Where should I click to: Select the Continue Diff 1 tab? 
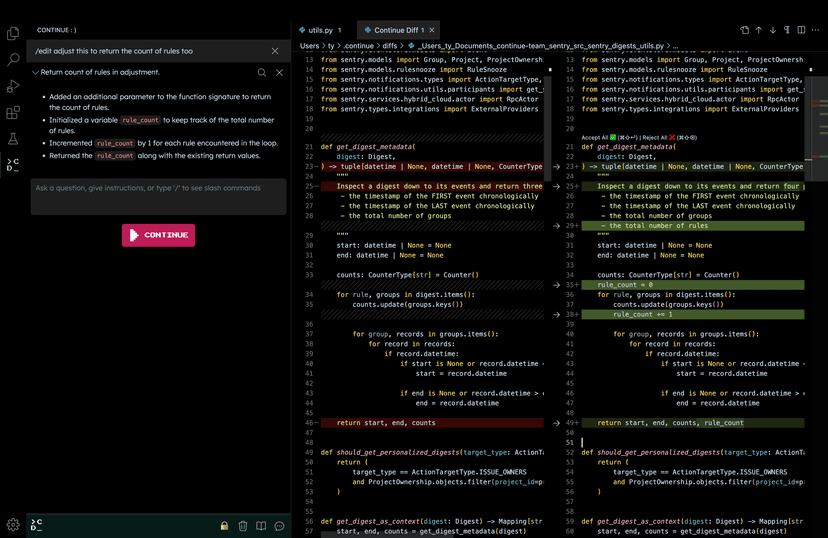398,30
